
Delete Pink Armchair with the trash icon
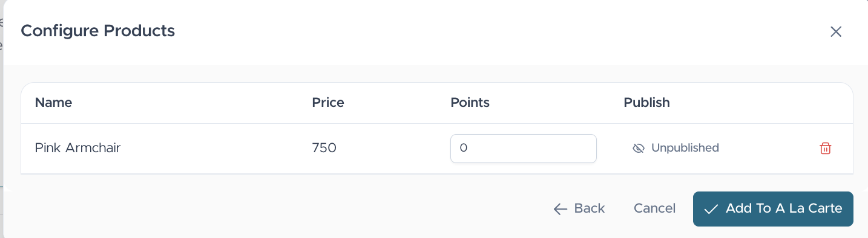(x=825, y=148)
